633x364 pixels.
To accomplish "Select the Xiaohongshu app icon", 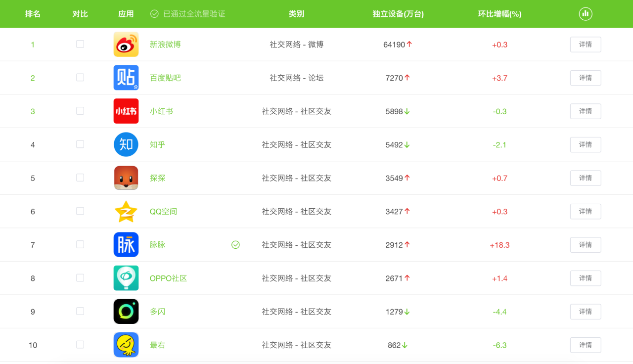I will (126, 111).
